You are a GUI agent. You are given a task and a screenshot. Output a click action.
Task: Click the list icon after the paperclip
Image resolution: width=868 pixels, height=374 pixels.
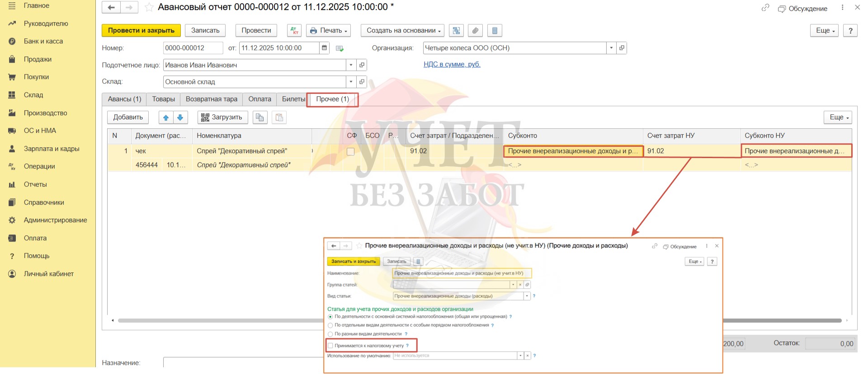click(495, 30)
